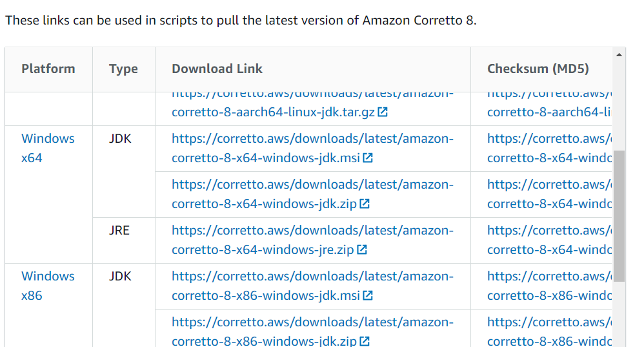This screenshot has height=347, width=644.
Task: Open checksum link for x64 Windows JDK msi
Action: (548, 148)
